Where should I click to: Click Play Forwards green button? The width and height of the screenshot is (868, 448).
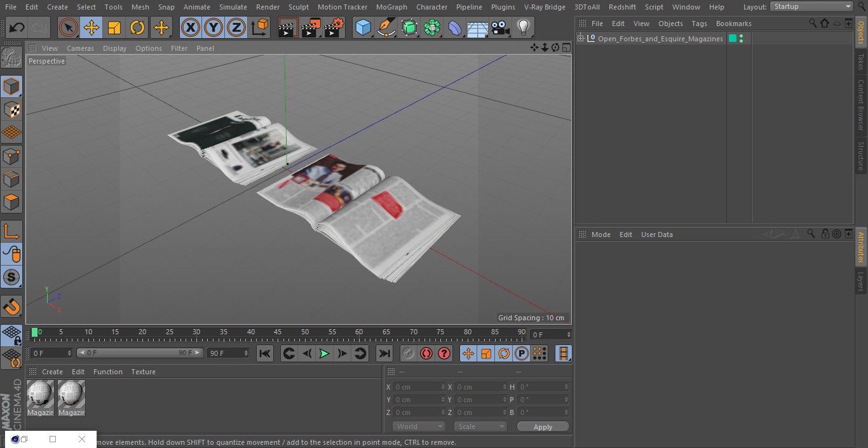[x=324, y=353]
